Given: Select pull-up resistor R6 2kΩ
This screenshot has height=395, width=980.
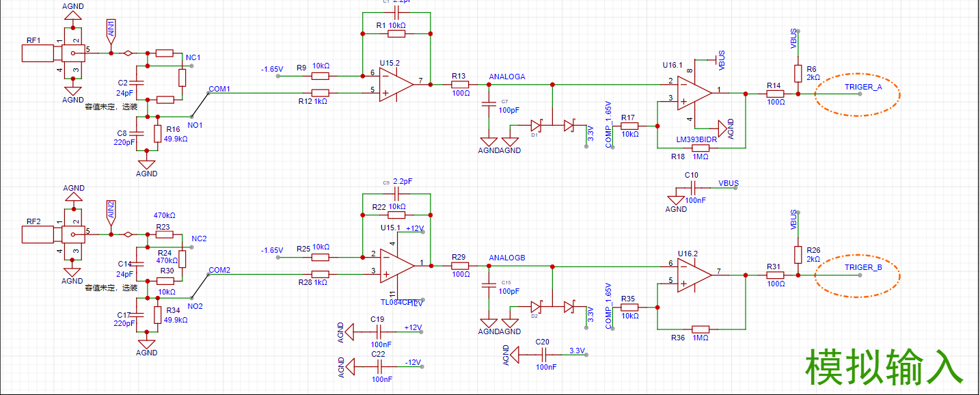Looking at the screenshot, I should pyautogui.click(x=798, y=73).
